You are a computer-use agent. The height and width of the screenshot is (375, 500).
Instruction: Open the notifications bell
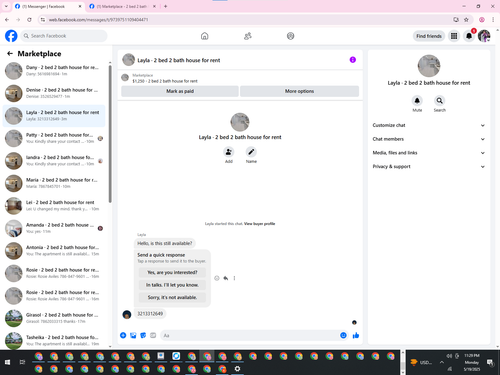(469, 36)
